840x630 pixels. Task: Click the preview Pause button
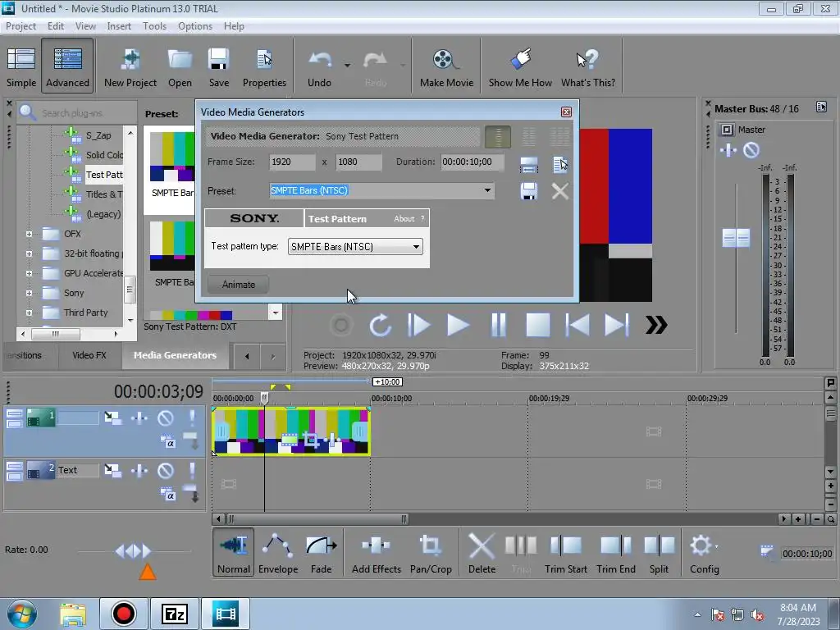click(498, 325)
